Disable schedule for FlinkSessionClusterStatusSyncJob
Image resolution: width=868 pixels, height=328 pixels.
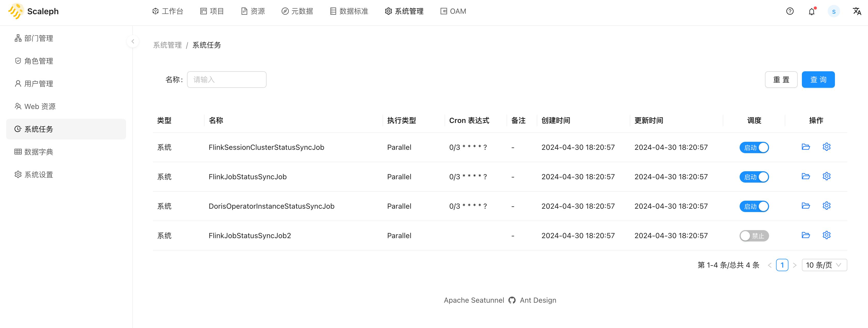(754, 147)
